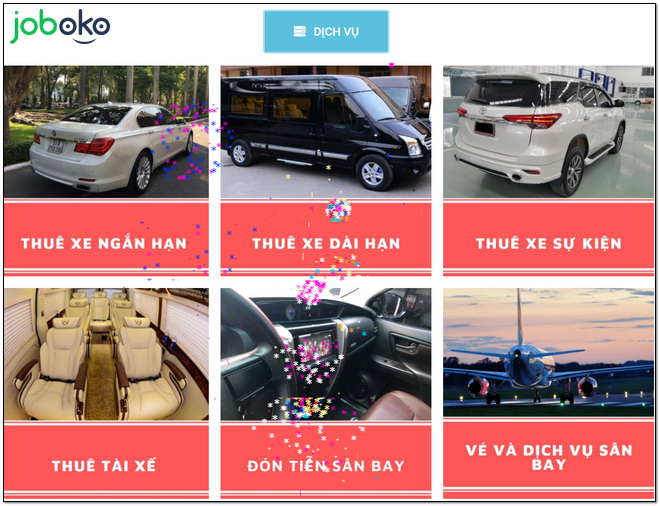
Task: Open VÉ VÀ DỊCH VỤ SÂN BAY
Action: (548, 459)
